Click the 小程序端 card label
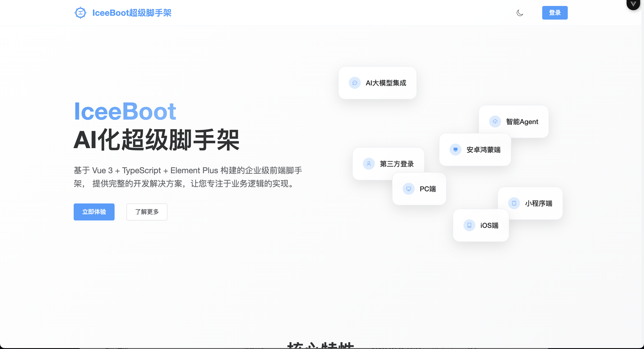This screenshot has height=349, width=644. click(539, 203)
